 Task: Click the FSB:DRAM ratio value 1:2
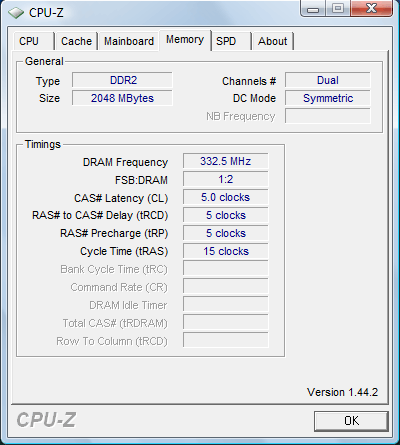[226, 179]
